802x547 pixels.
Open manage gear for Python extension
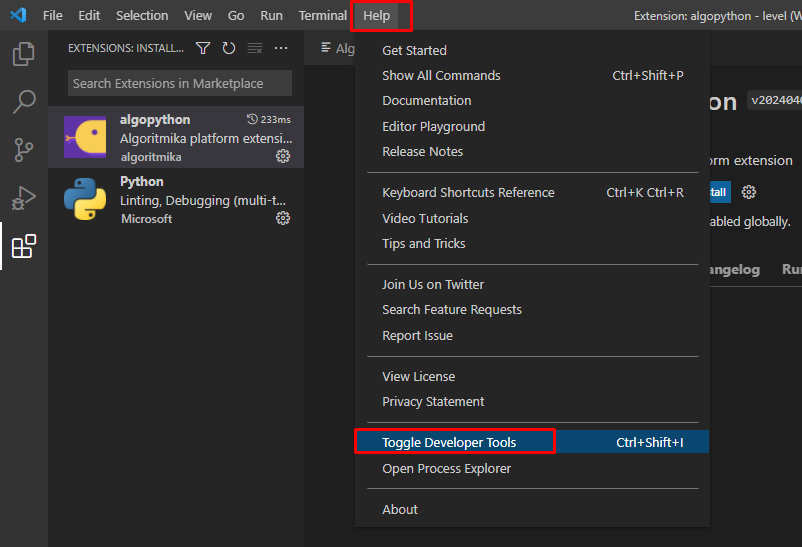click(283, 219)
